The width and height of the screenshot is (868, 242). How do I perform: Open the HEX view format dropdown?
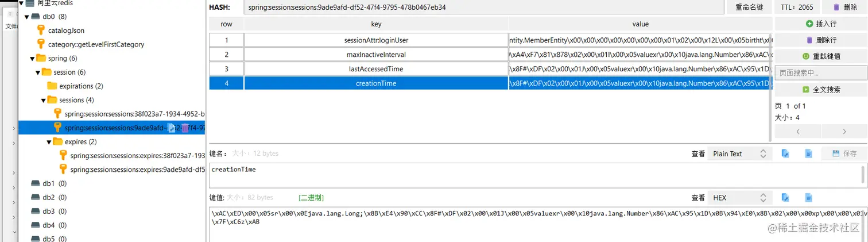pos(740,197)
